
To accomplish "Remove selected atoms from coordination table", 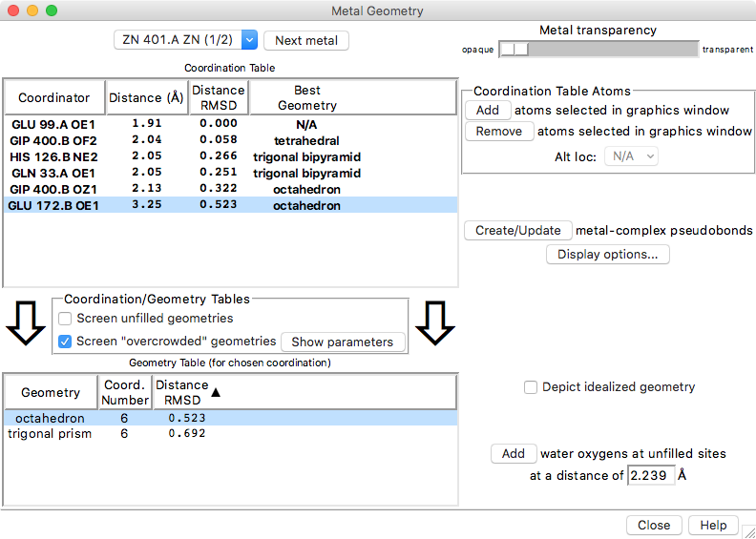I will (x=497, y=132).
